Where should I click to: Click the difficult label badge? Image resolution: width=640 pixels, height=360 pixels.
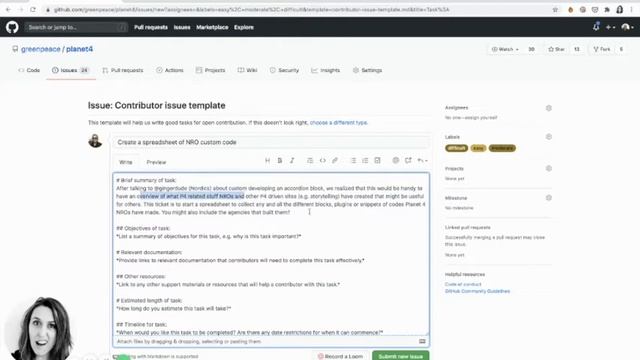coord(456,148)
